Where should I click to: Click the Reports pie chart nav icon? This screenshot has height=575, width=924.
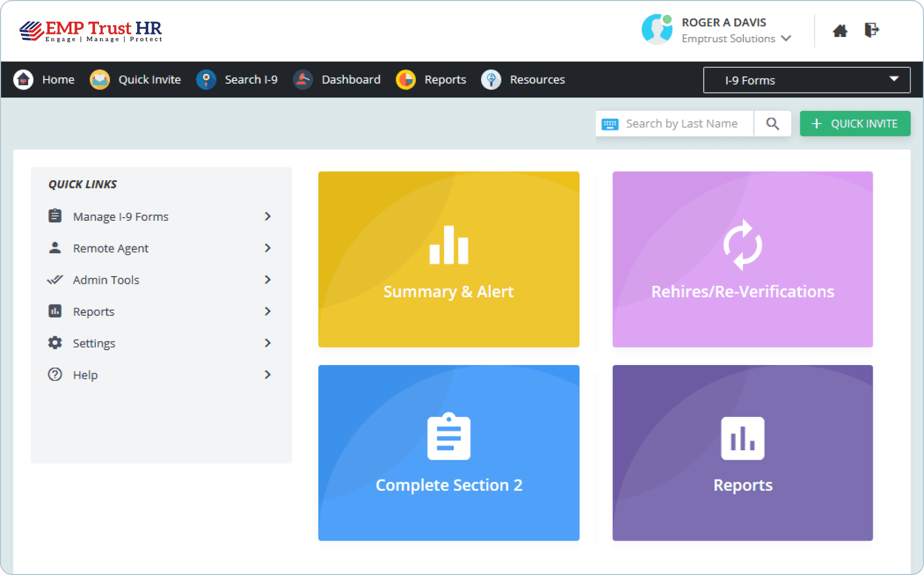[x=406, y=80]
